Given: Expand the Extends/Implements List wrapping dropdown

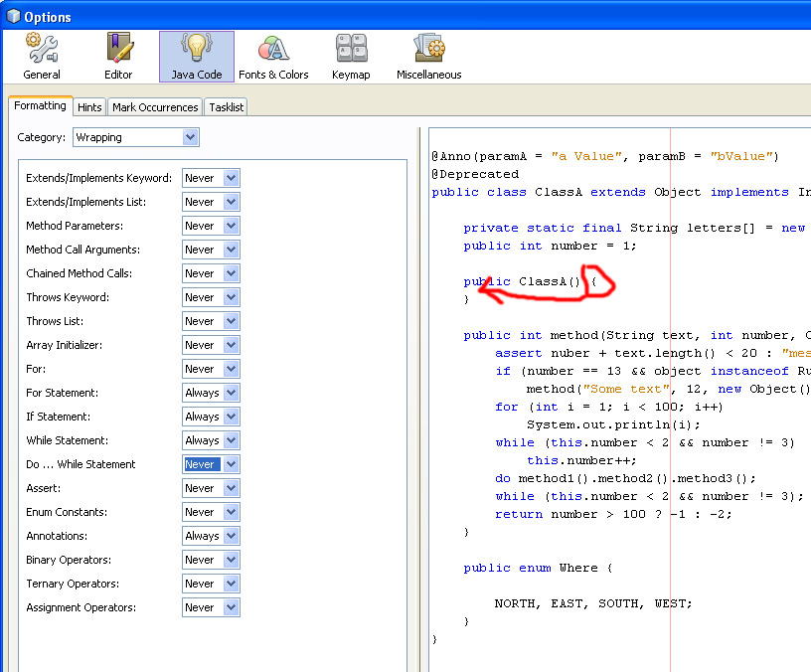Looking at the screenshot, I should [x=211, y=202].
